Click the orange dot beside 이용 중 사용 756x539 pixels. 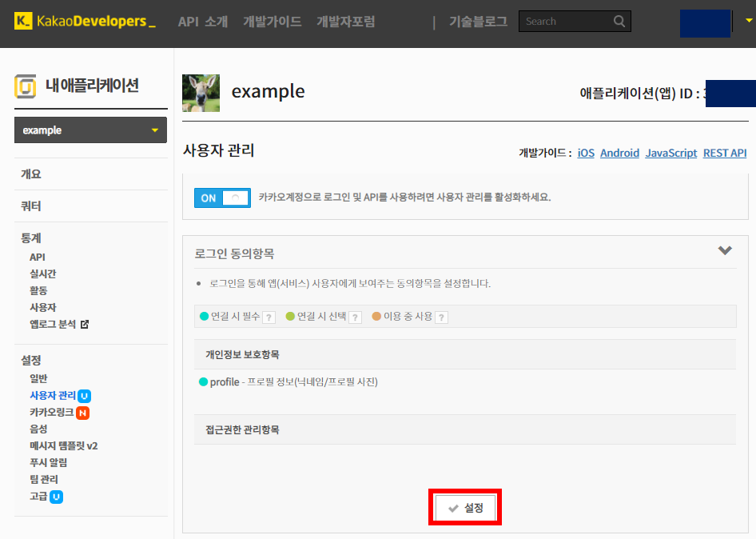[376, 316]
